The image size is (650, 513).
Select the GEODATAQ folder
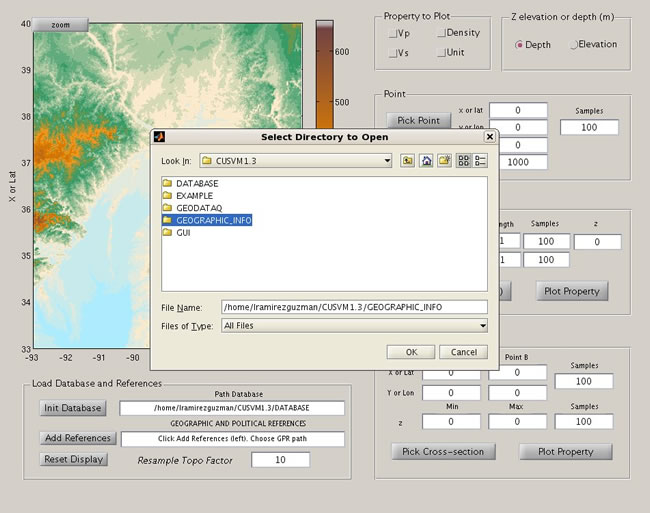193,208
